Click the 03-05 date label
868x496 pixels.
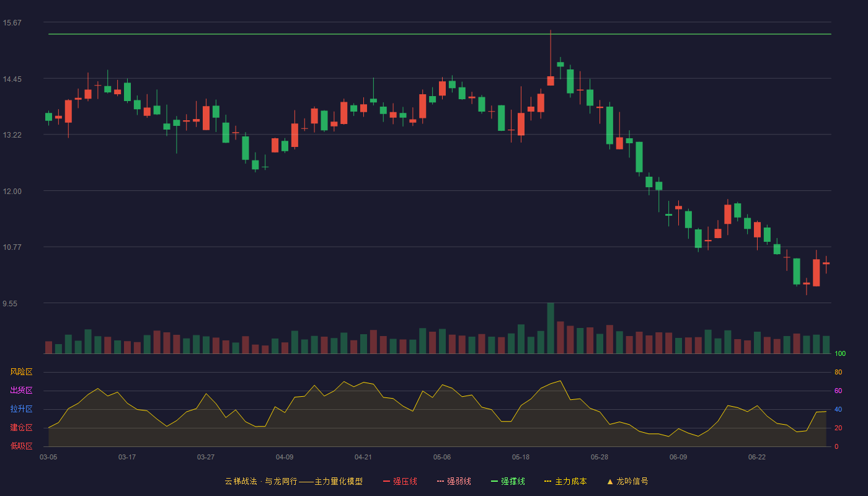48,457
